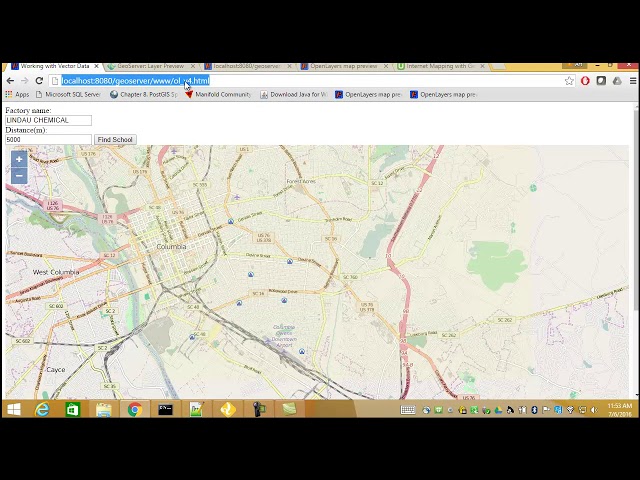Click the volume speaker tray icon
The width and height of the screenshot is (640, 480).
click(594, 410)
